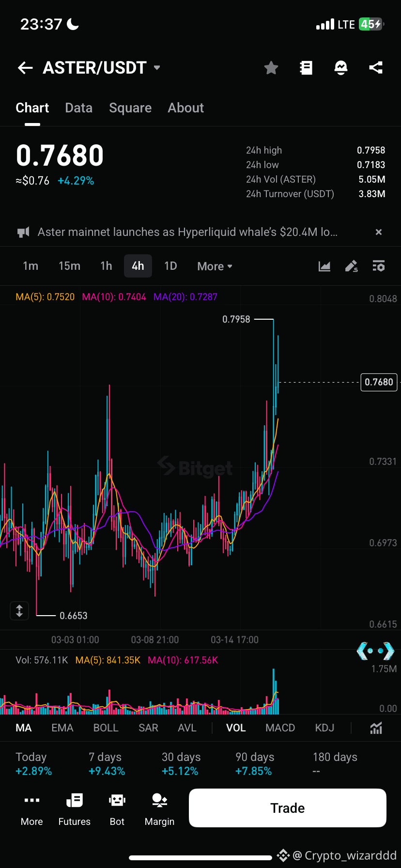Select the KDJ sub-indicator
Screen dimensions: 401x868
[324, 728]
